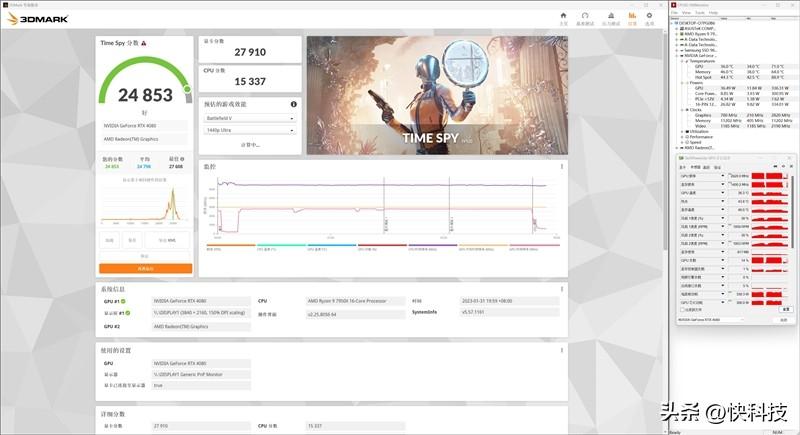Switch to the Results tab in top navigation

(631, 17)
